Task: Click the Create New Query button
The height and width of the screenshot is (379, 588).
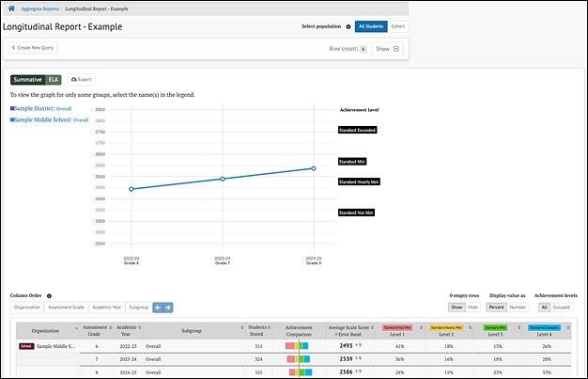Action: [32, 47]
